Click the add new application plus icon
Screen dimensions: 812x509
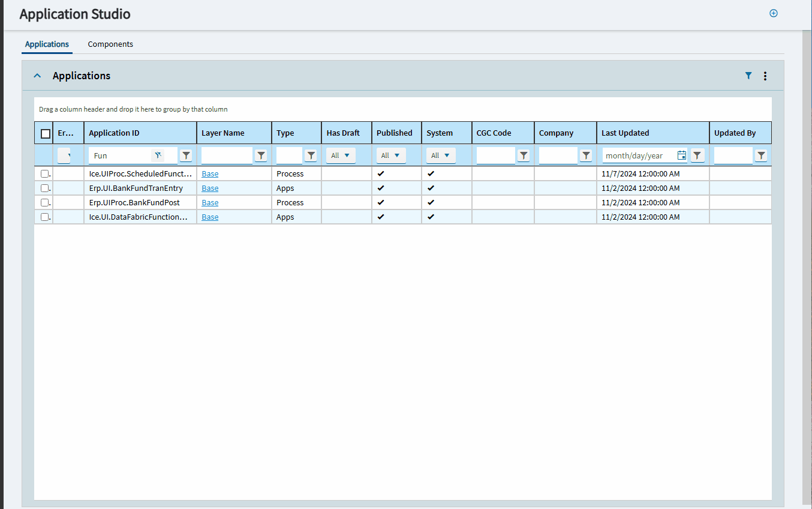(774, 13)
